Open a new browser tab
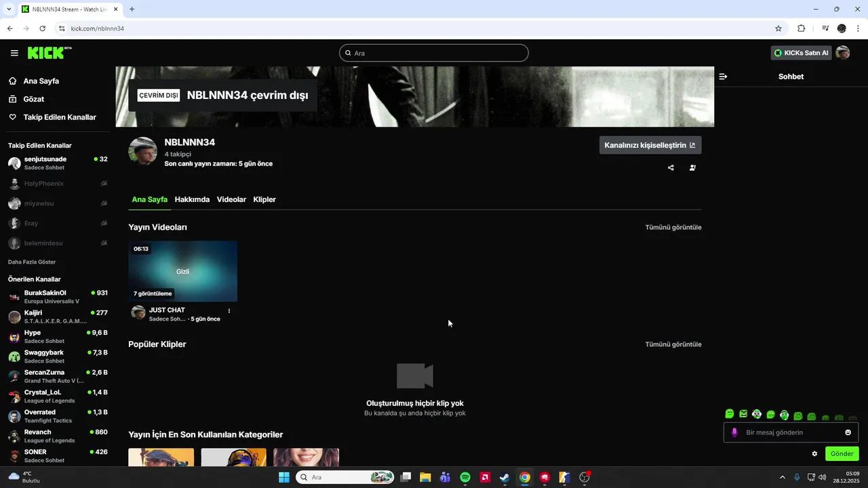The height and width of the screenshot is (488, 868). 132,9
